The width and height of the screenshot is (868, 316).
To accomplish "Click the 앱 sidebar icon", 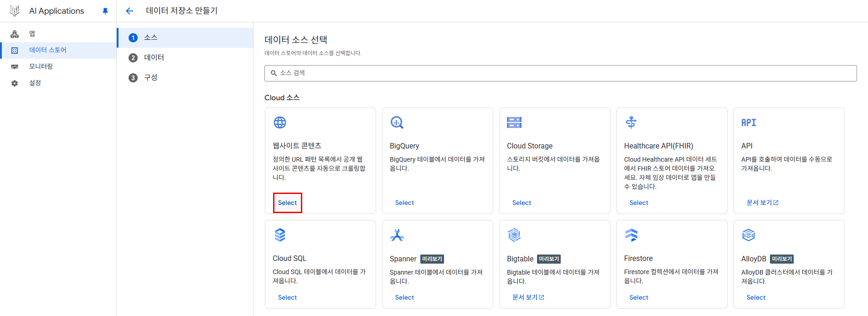I will click(15, 34).
